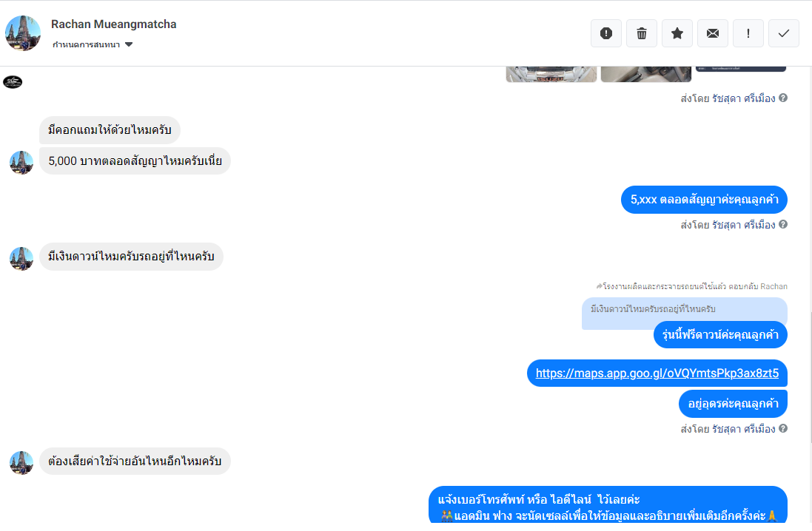Click Rachan's header profile picture
Viewport: 812px width, 531px height.
[x=23, y=33]
